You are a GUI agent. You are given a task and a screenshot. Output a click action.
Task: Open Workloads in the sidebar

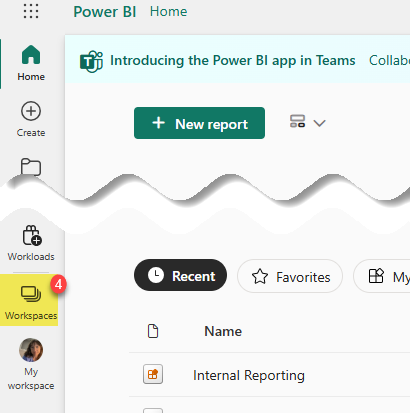[x=31, y=243]
